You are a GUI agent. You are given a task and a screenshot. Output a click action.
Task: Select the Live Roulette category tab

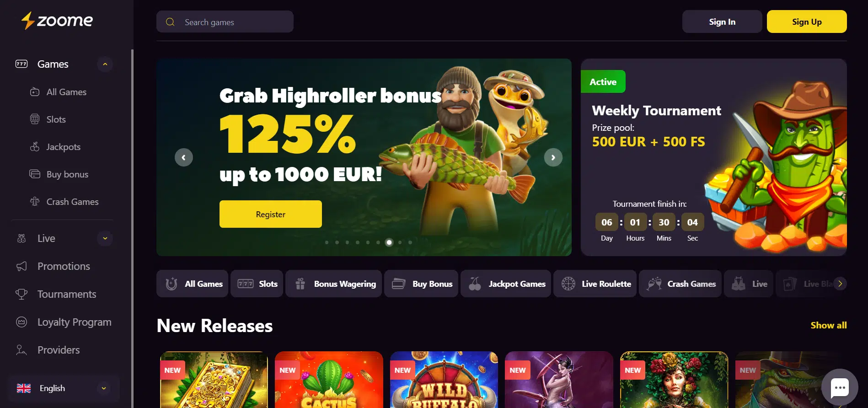tap(595, 284)
